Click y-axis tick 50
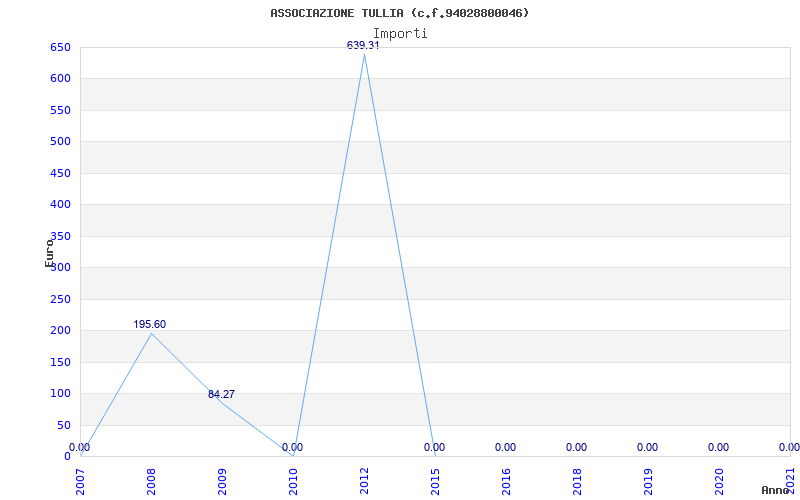The width and height of the screenshot is (800, 500). click(63, 425)
